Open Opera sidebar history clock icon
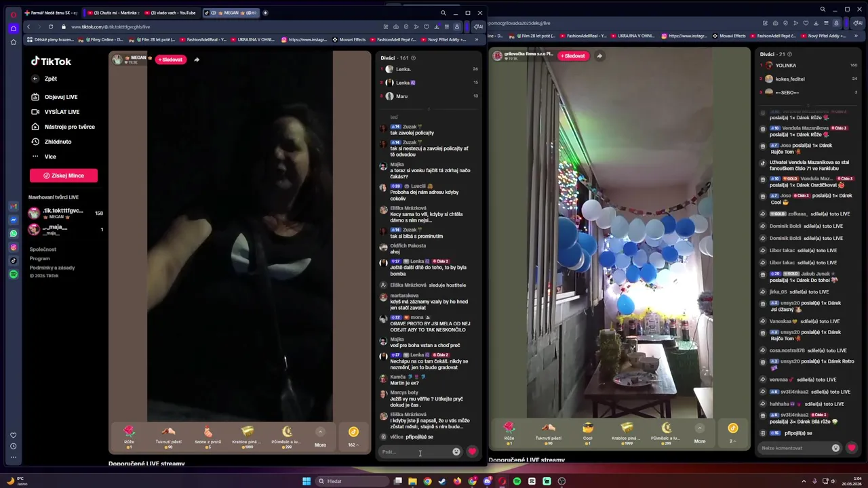The image size is (868, 488). pos(14,446)
